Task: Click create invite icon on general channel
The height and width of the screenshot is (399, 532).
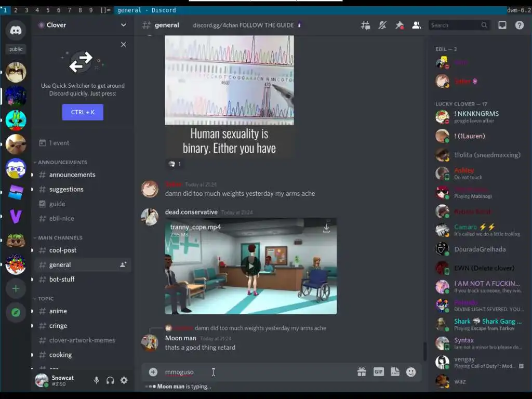Action: pyautogui.click(x=123, y=264)
